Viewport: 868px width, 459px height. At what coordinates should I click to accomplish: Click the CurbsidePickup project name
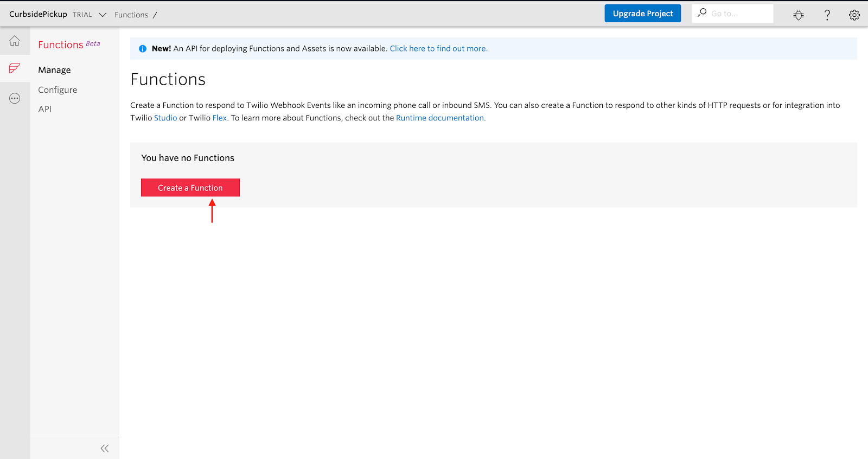38,14
